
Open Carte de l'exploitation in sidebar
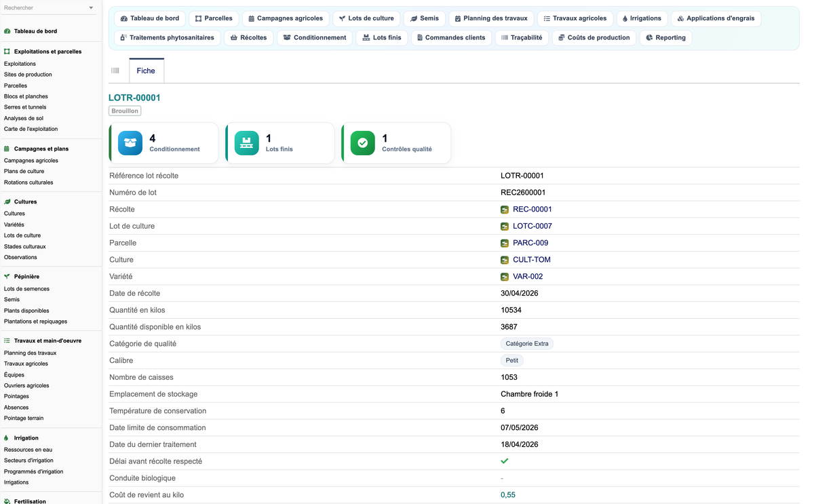(x=31, y=129)
